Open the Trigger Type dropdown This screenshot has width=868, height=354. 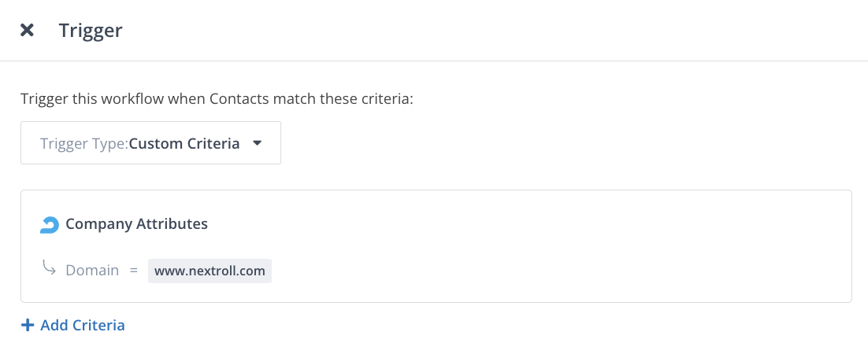[x=150, y=143]
